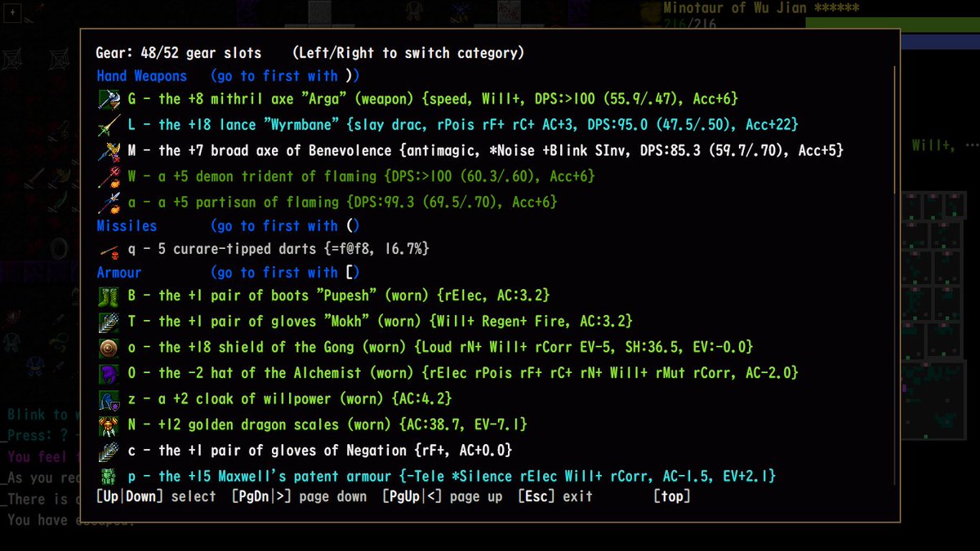Click the [Esc] exit control

(555, 496)
